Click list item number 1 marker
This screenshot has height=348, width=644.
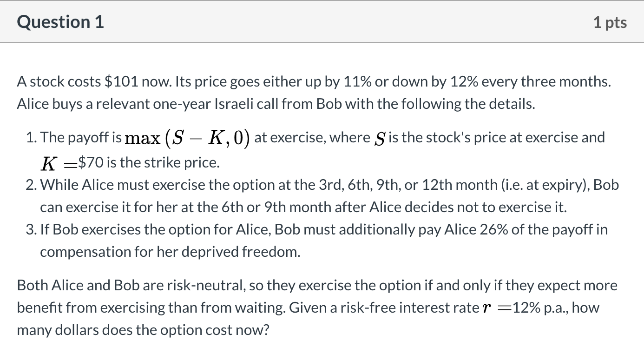(x=32, y=138)
